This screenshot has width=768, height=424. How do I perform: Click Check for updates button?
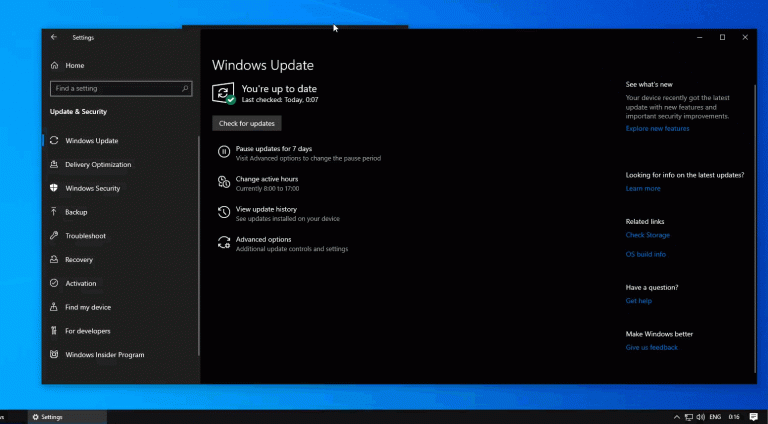(x=247, y=123)
